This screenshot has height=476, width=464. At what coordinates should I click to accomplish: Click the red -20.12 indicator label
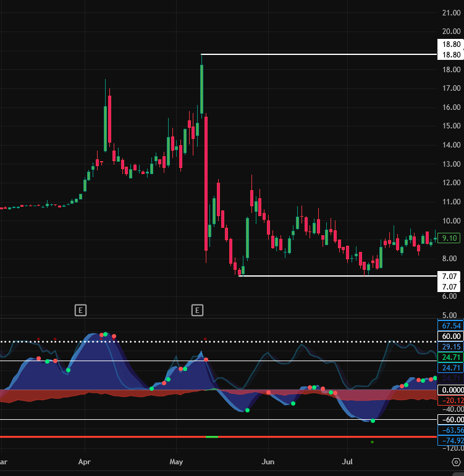coord(450,401)
